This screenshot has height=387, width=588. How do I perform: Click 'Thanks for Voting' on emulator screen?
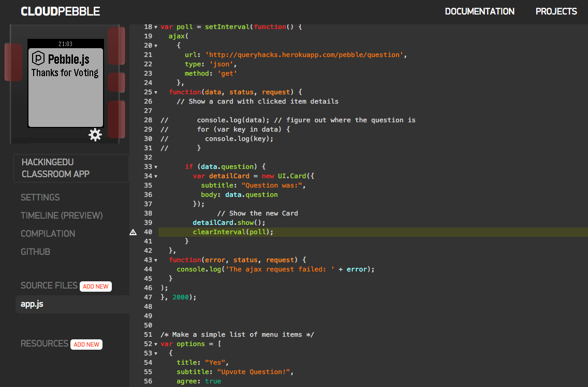[65, 73]
